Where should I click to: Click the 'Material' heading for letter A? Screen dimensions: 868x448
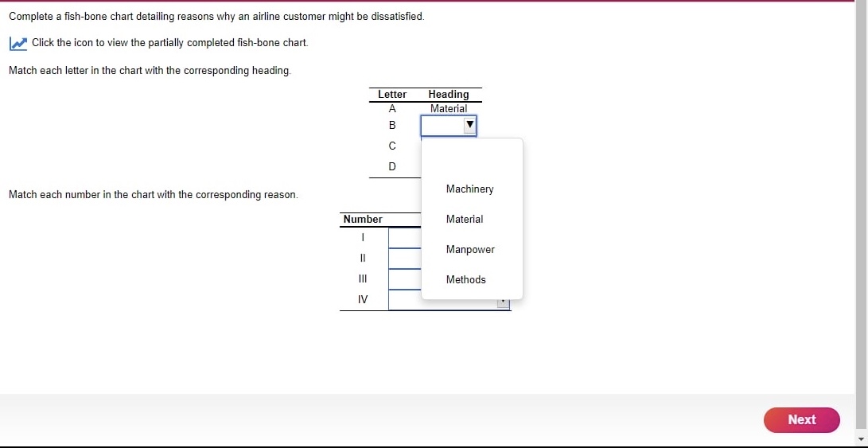point(449,109)
